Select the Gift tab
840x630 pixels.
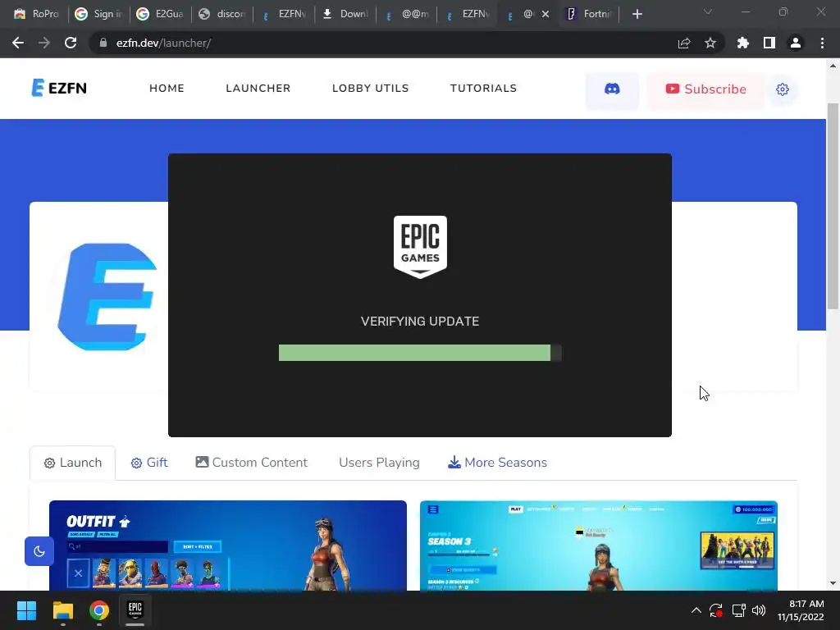click(x=149, y=463)
